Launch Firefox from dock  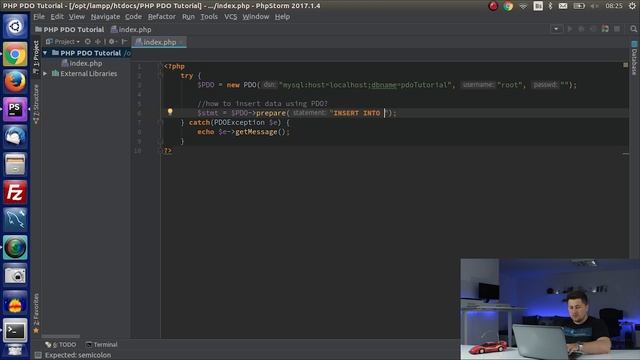[15, 81]
